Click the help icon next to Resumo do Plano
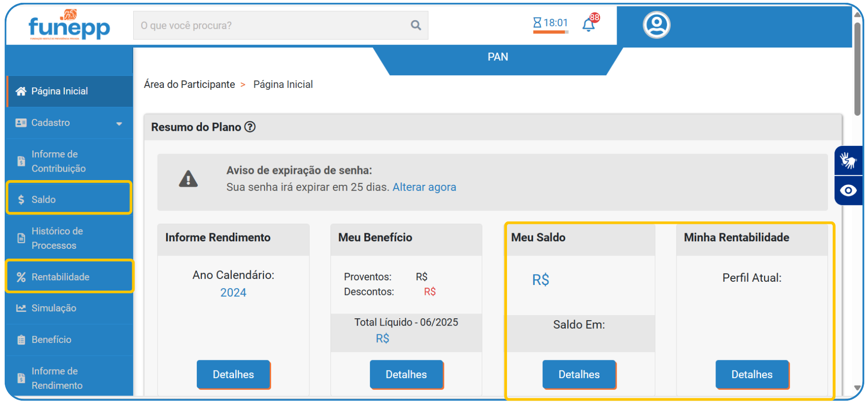868x403 pixels. tap(250, 127)
